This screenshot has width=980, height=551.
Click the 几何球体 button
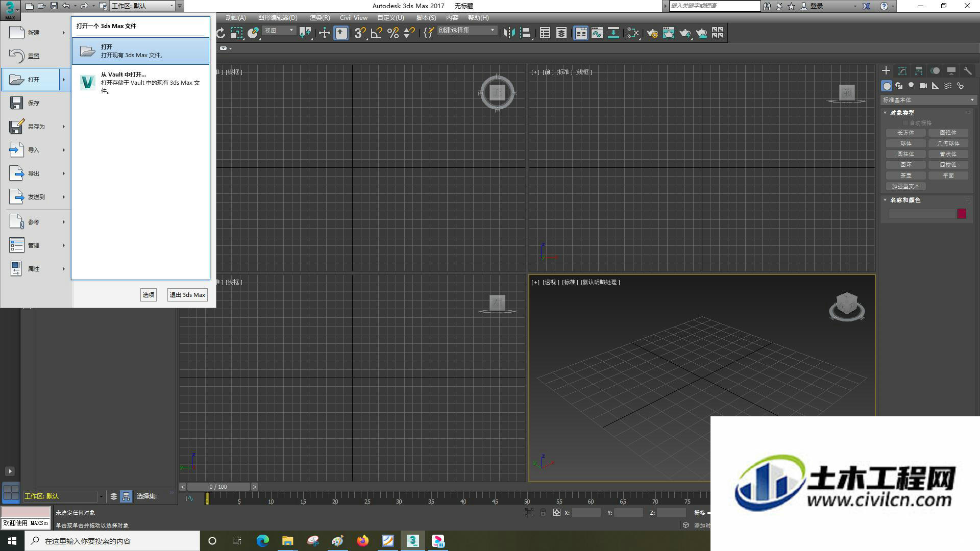coord(948,143)
